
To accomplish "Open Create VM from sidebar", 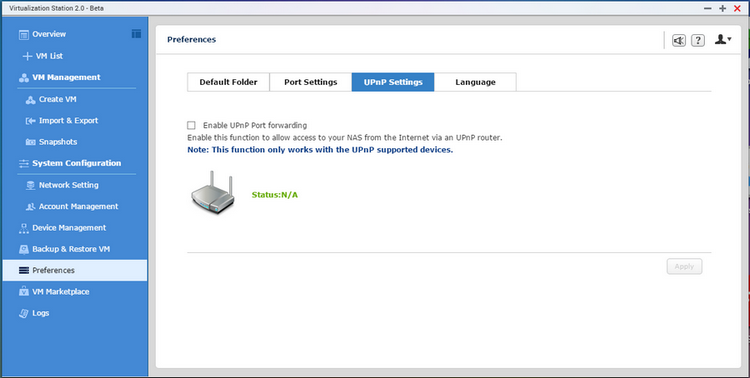I will tap(57, 99).
